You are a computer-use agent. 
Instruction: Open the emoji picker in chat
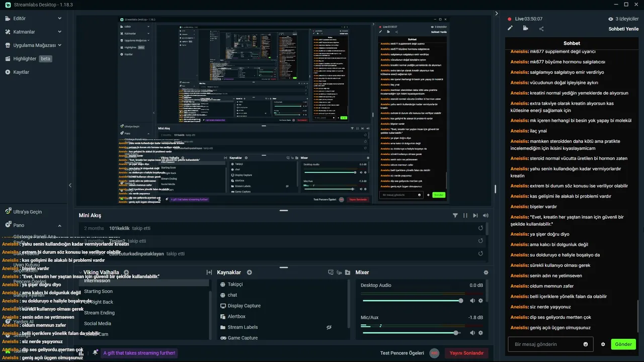[x=586, y=344]
